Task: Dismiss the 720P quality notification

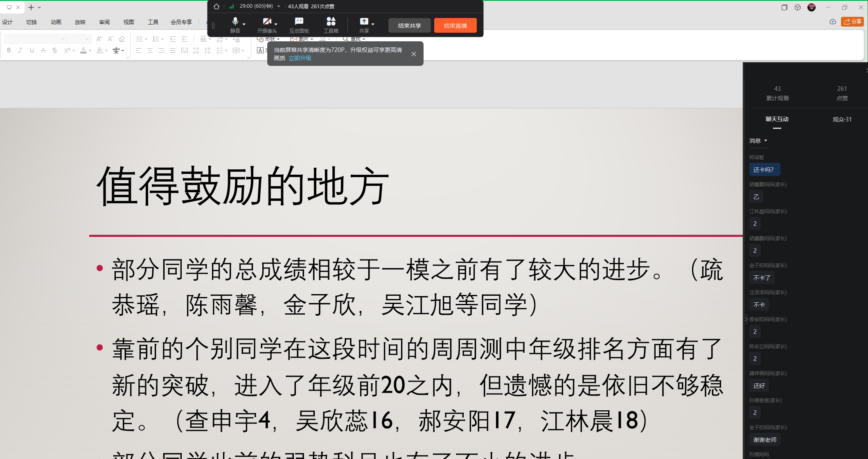Action: coord(414,54)
